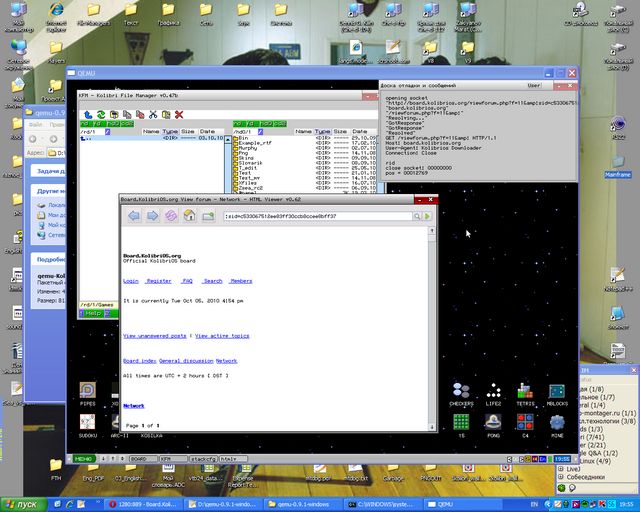The height and width of the screenshot is (512, 640).
Task: Click the User button in debug board window
Action: pyautogui.click(x=534, y=86)
